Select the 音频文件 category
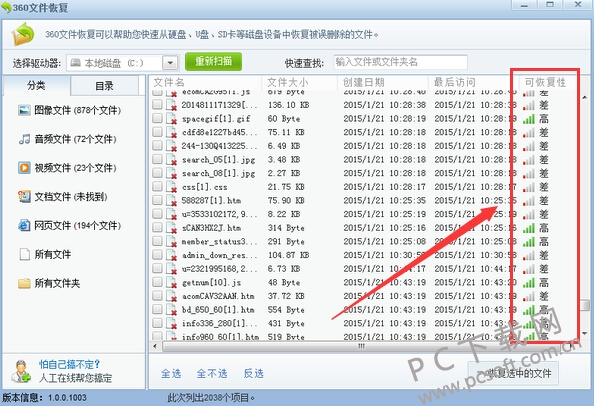The width and height of the screenshot is (594, 406). [67, 139]
